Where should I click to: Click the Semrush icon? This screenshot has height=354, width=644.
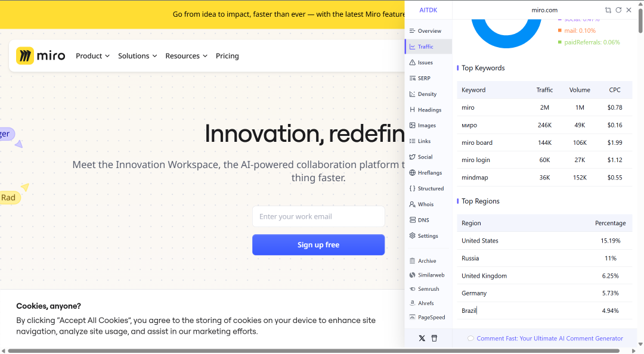pos(413,289)
